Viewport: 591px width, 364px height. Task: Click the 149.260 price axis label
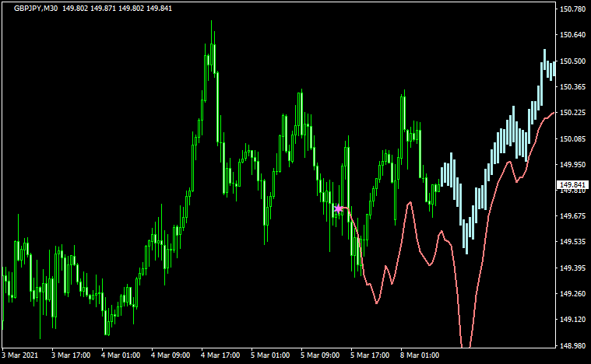(572, 294)
